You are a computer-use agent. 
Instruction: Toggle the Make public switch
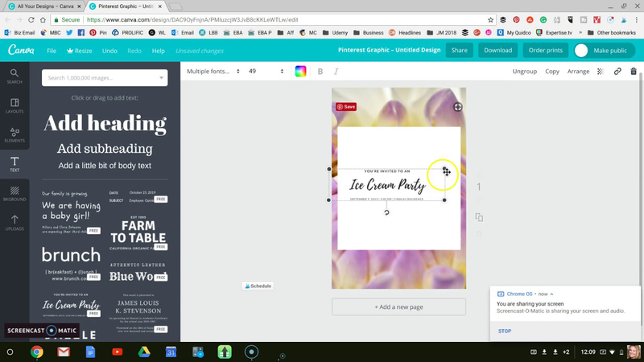click(581, 50)
